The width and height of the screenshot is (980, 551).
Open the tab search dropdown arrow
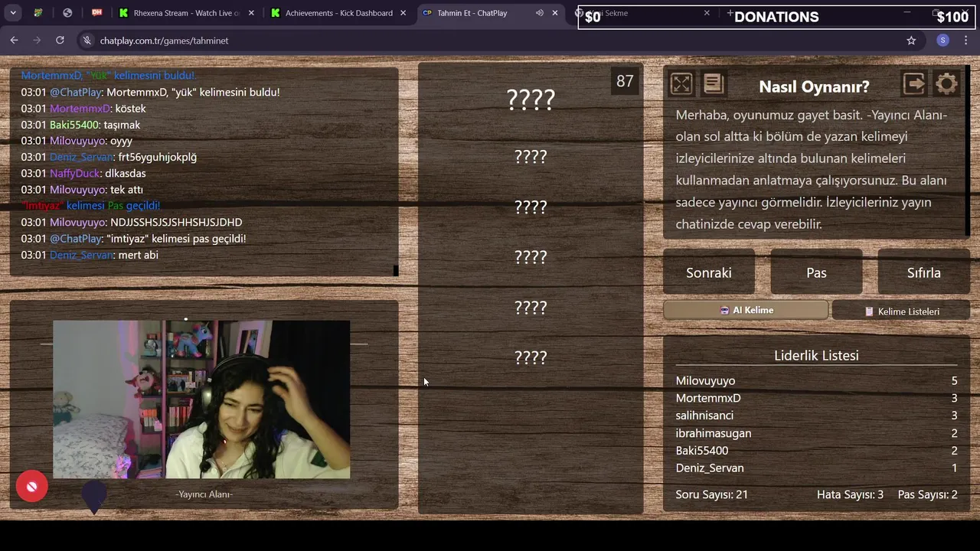[13, 13]
